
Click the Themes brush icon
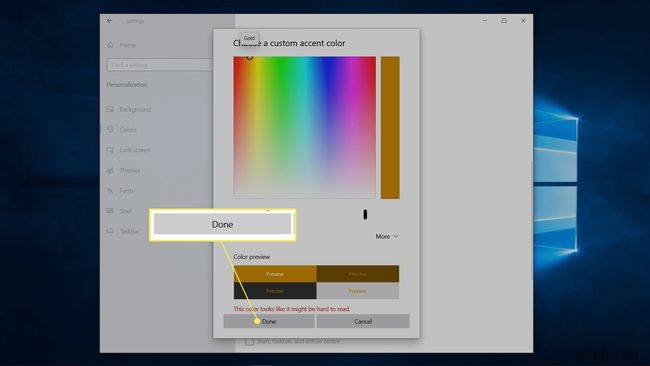tap(110, 170)
